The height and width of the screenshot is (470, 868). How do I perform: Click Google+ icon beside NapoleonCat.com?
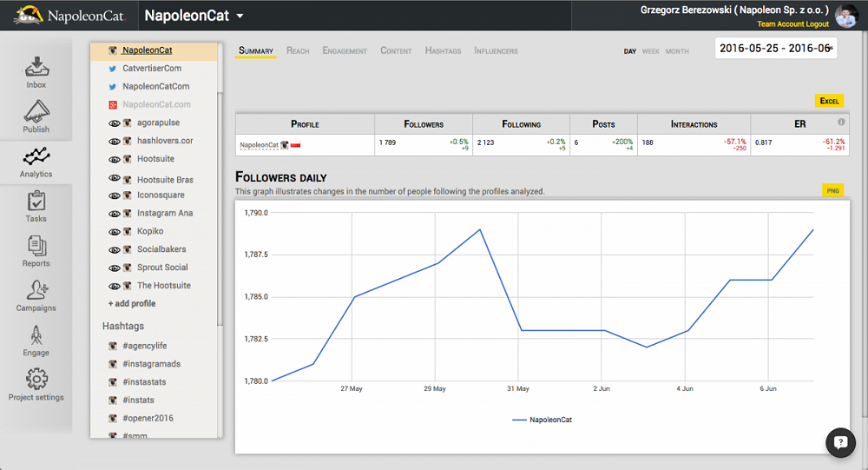(112, 105)
